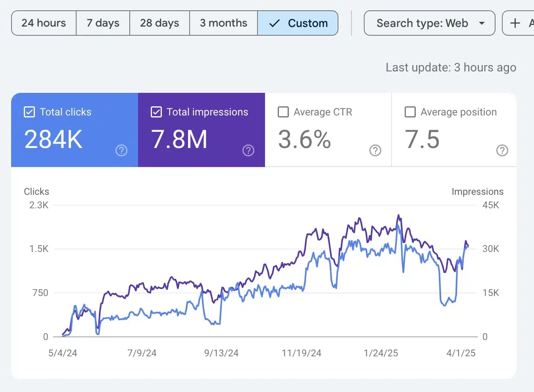Uncheck the Total impressions checkbox

click(x=156, y=112)
